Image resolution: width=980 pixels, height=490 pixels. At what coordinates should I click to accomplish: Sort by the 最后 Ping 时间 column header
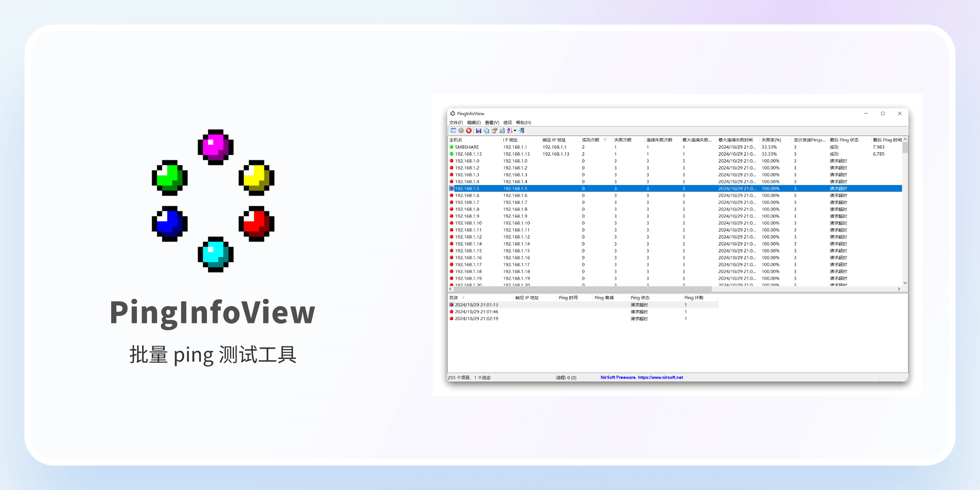(887, 140)
